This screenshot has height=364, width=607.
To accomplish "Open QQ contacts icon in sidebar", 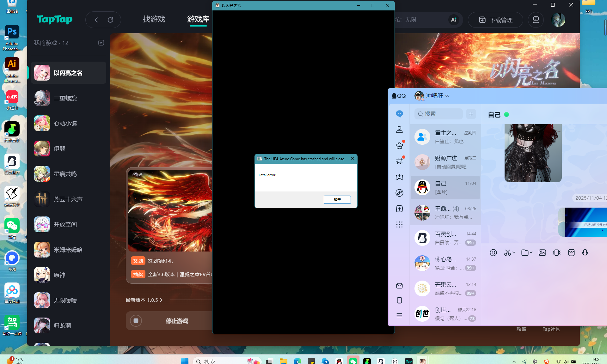I will [x=400, y=130].
